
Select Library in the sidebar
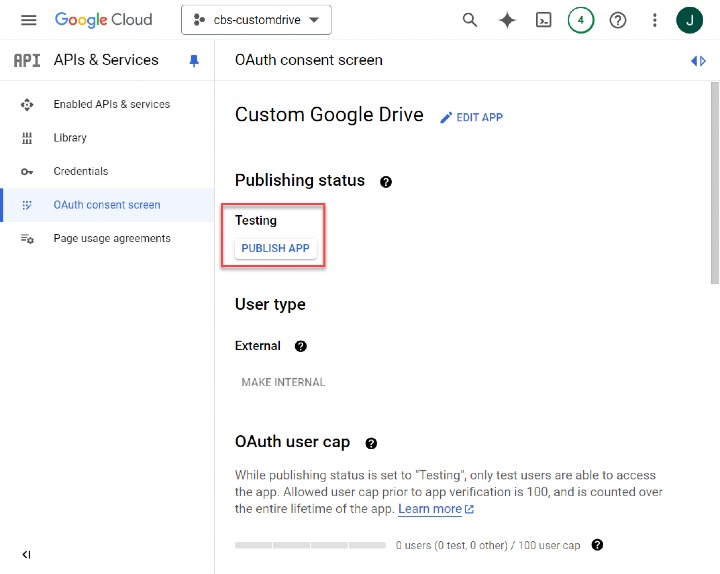point(70,138)
